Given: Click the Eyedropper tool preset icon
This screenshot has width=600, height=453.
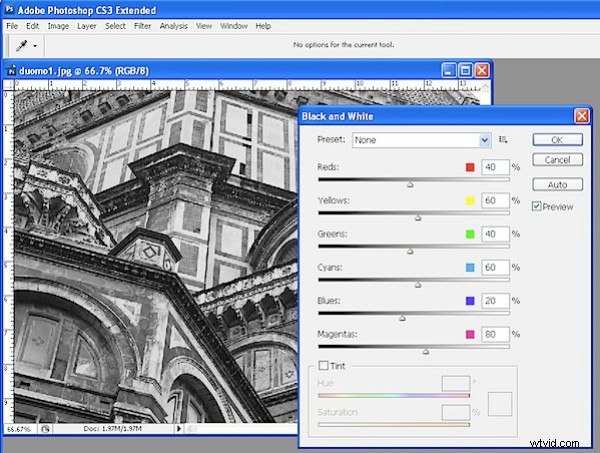Looking at the screenshot, I should [22, 46].
